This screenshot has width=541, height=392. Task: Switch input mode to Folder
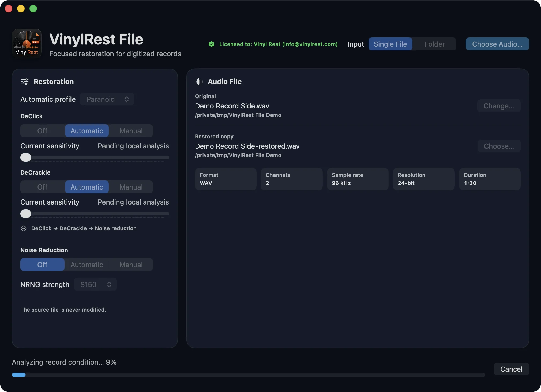434,44
